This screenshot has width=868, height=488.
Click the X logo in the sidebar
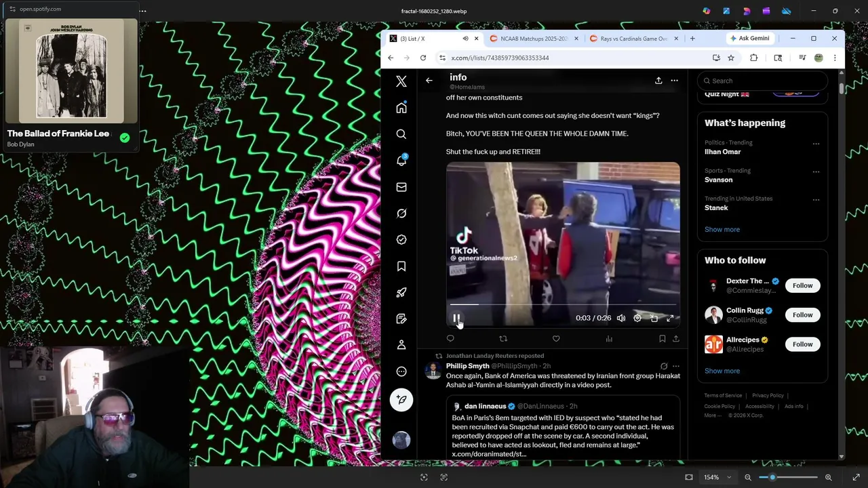[401, 81]
